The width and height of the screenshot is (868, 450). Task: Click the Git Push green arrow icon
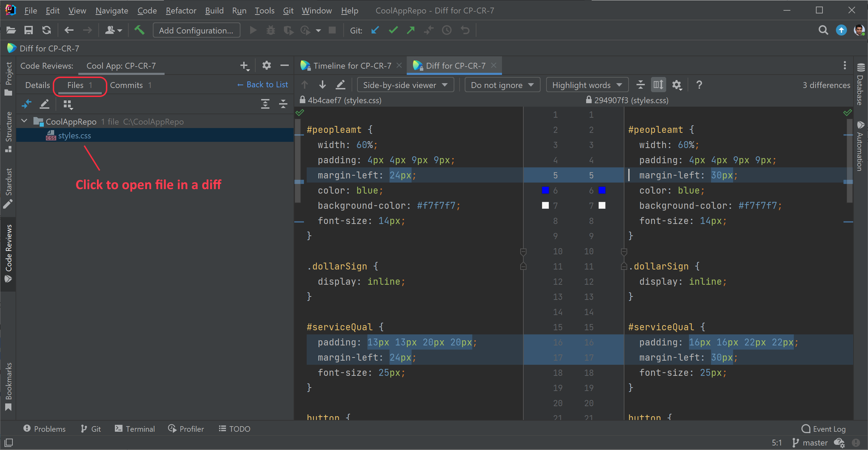point(411,30)
